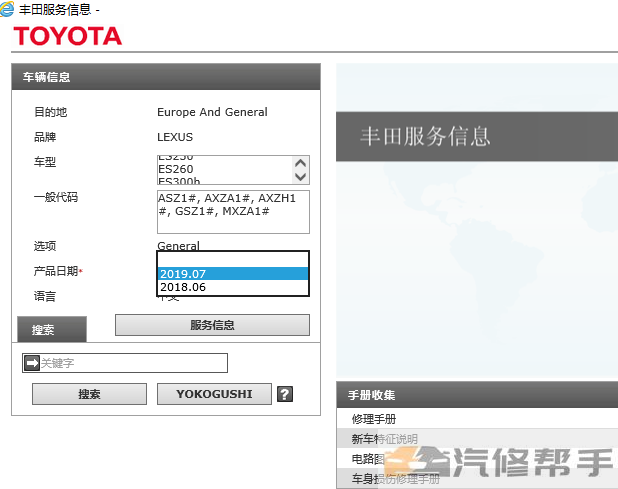Click the 车辆信息 panel header
Screen dimensions: 618x489
tap(166, 77)
